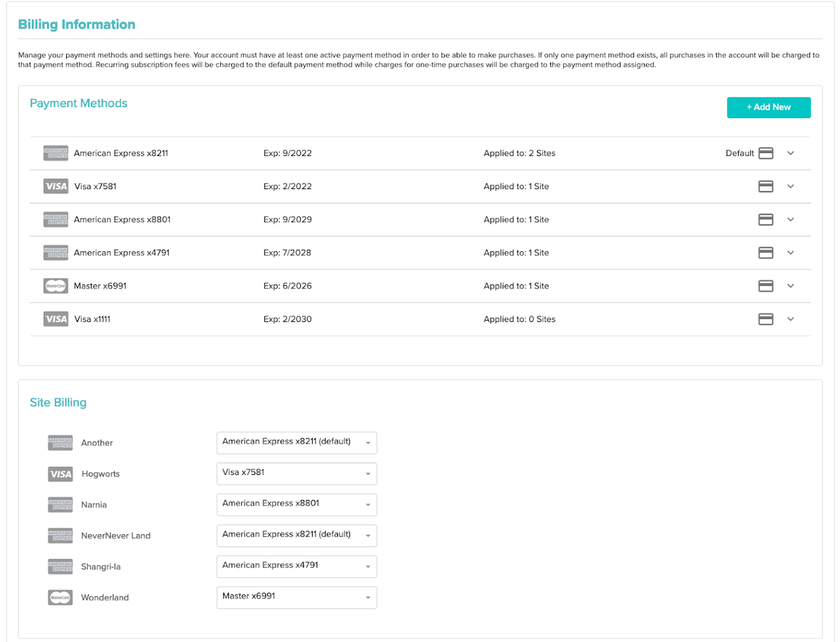
Task: Click the Payment Methods heading
Action: coord(78,103)
